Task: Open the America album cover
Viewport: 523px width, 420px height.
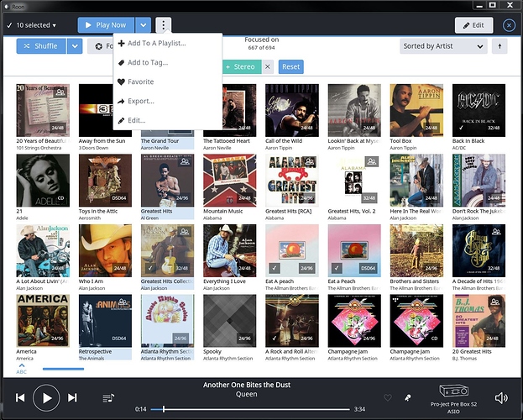Action: (43, 321)
